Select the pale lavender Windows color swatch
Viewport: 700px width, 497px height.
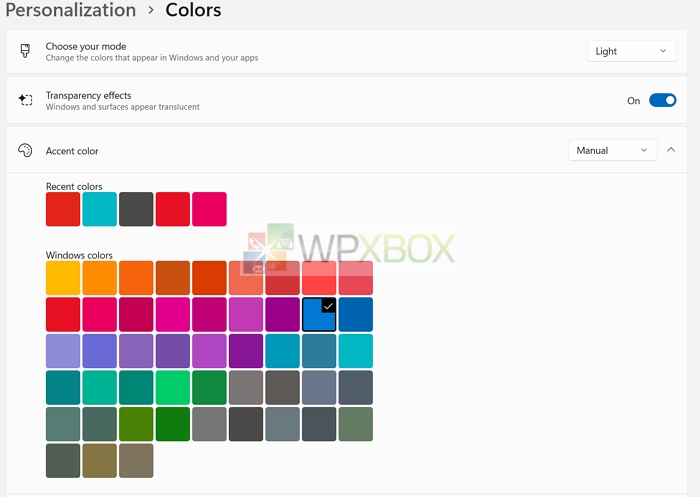tap(63, 351)
